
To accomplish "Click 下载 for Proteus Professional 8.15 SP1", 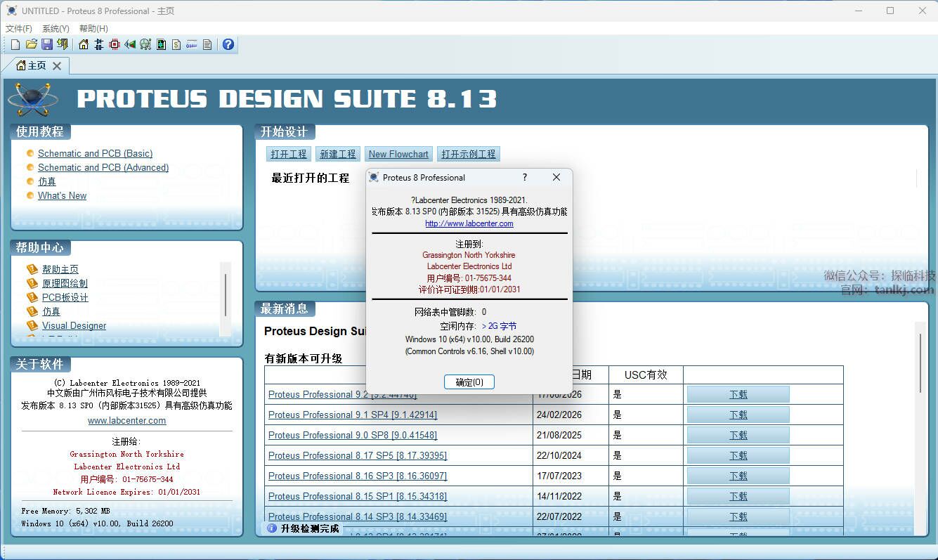I will pyautogui.click(x=738, y=496).
